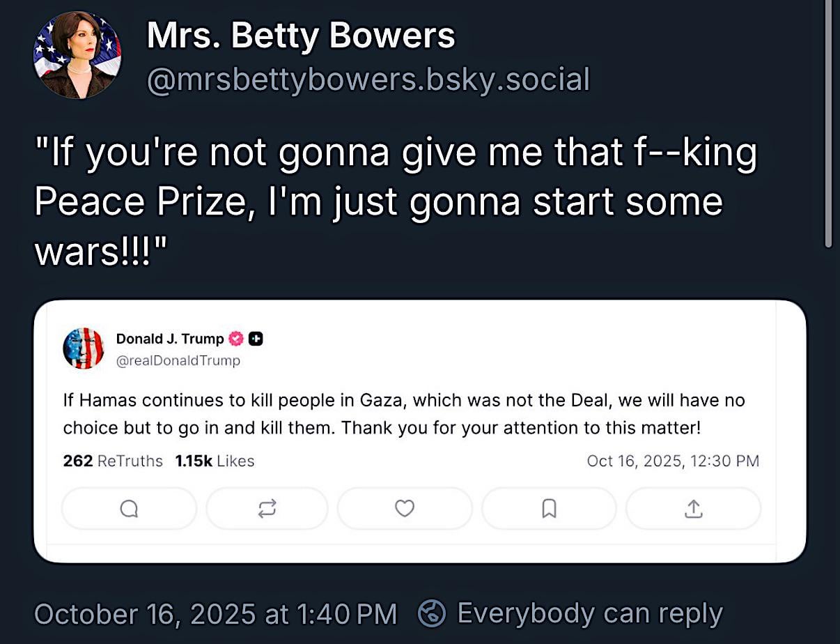Screen dimensions: 840x644
Task: View the 262 ReTruths count
Action: tap(113, 461)
